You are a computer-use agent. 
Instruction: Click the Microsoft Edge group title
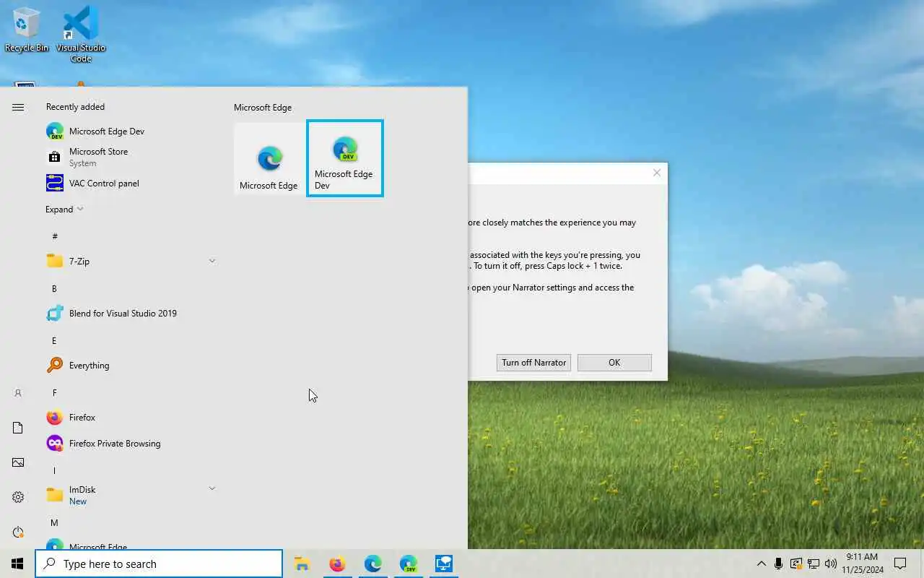(x=263, y=108)
